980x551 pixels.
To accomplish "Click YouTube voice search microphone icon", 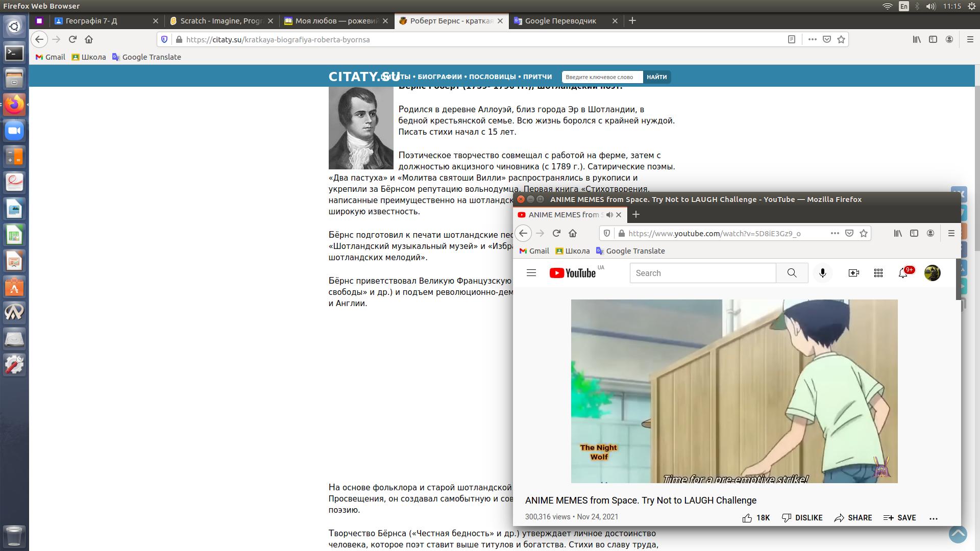I will pos(822,273).
